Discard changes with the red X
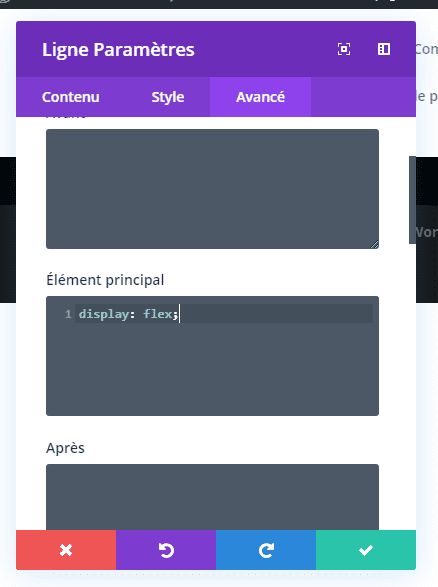The image size is (438, 587). 66,550
